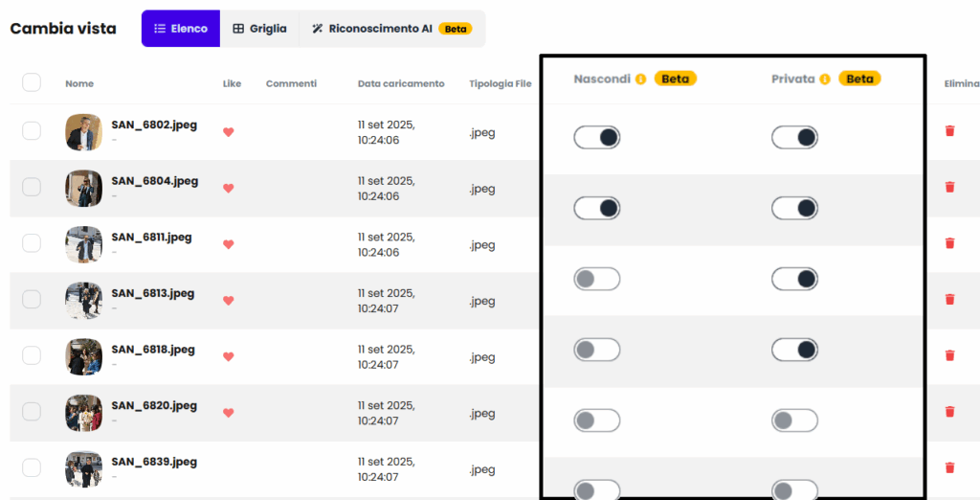The height and width of the screenshot is (500, 980).
Task: Open the SAN_6811.jpeg thumbnail
Action: (x=83, y=244)
